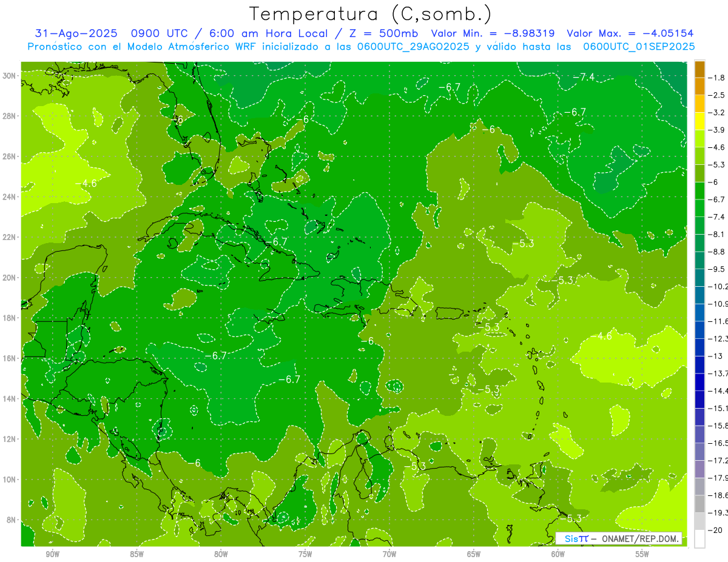
Task: Click the lime swatch between -3.9 and -4.6
Action: click(x=699, y=138)
